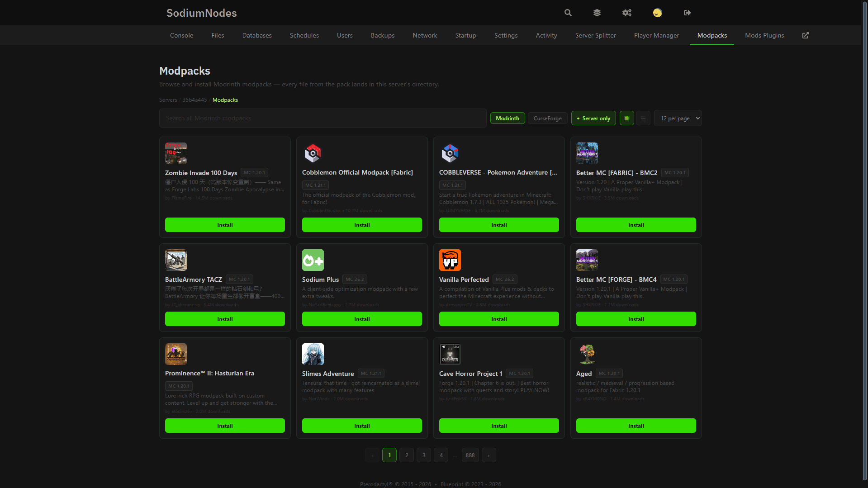Go to pagination page 4
This screenshot has height=488, width=868.
pos(441,455)
